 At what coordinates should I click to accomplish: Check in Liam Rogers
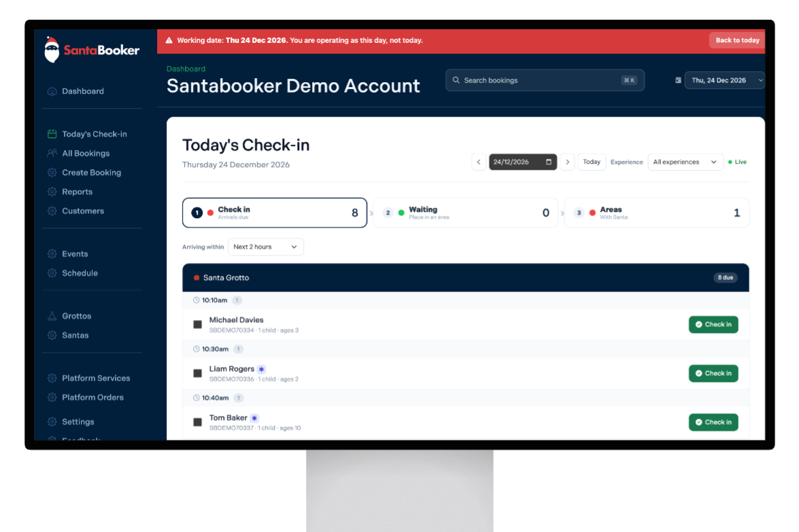(713, 374)
